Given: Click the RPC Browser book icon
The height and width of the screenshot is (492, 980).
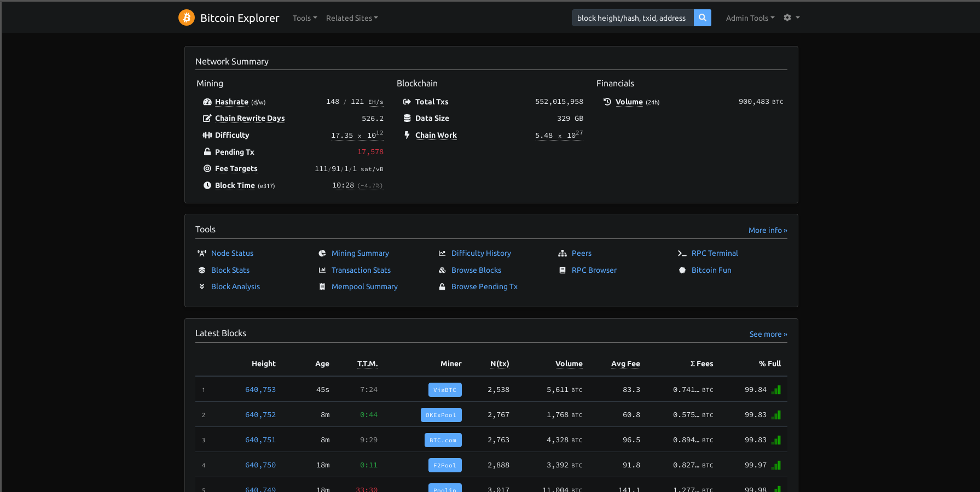Looking at the screenshot, I should click(x=563, y=270).
